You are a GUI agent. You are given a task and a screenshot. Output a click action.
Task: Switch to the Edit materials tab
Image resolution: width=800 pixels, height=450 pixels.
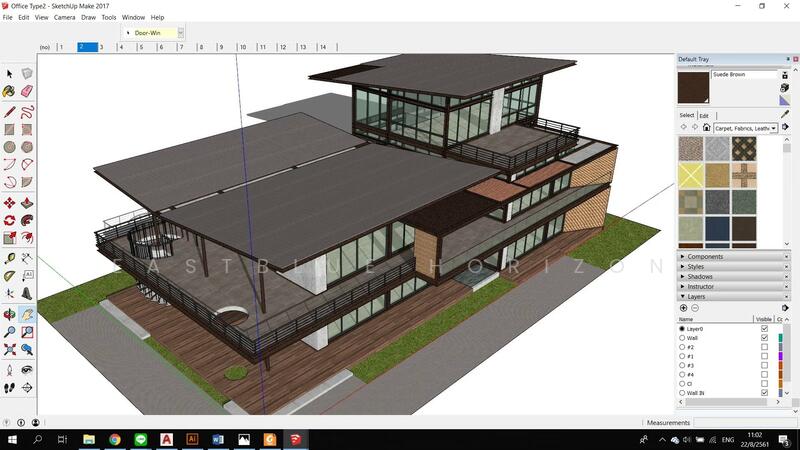704,115
